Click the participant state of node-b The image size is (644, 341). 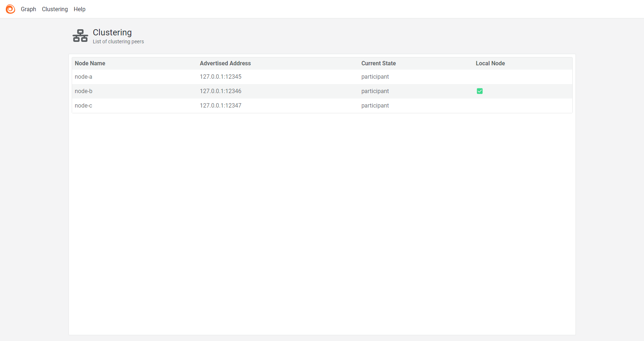point(375,91)
